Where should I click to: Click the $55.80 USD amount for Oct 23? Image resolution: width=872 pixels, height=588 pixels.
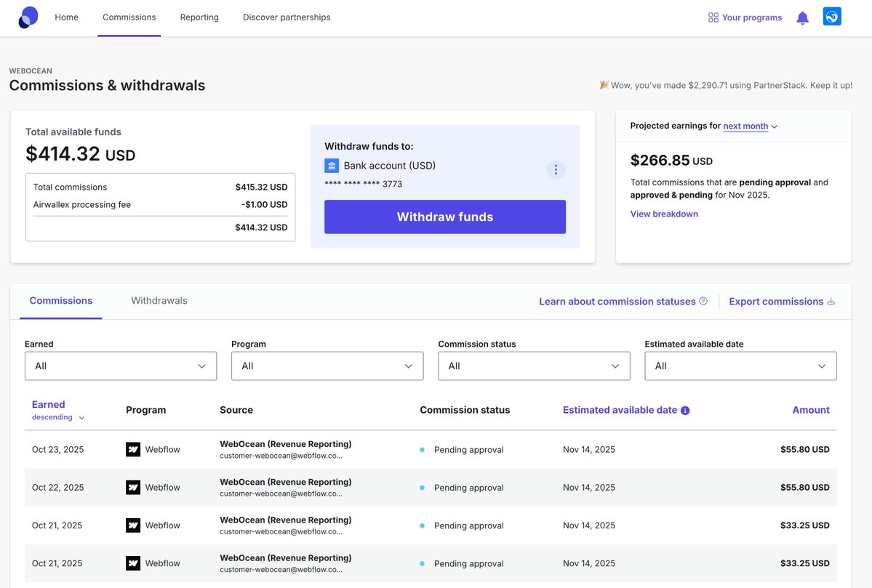point(804,450)
